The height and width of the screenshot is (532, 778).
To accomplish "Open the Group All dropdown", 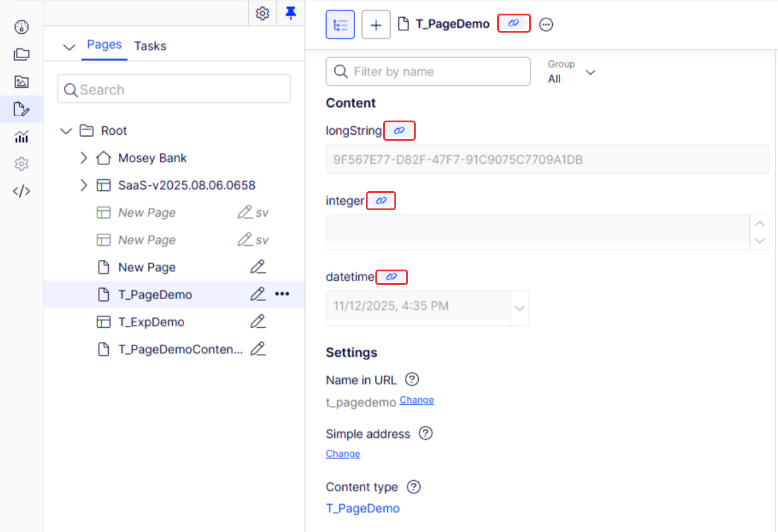I will [571, 72].
